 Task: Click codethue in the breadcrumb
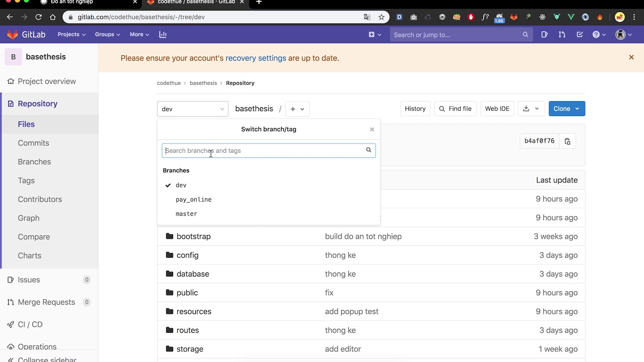pyautogui.click(x=169, y=83)
